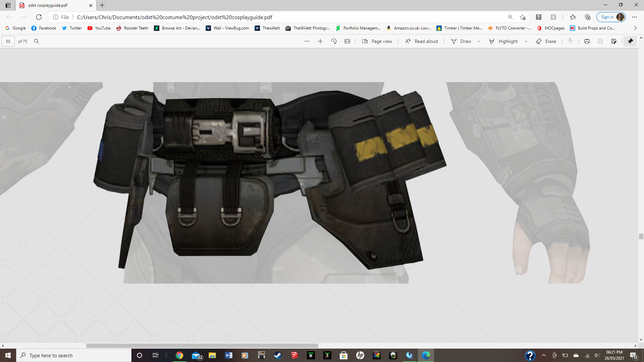Open Steam from the taskbar

click(x=278, y=355)
